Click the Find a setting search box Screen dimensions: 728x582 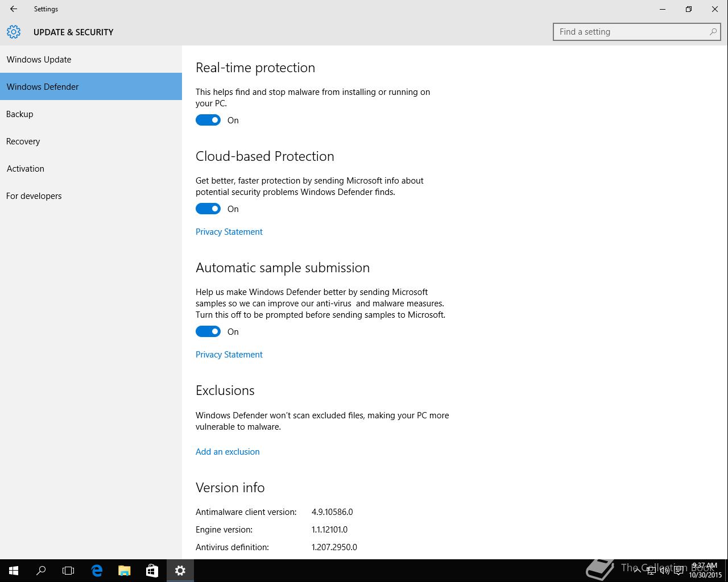tap(637, 32)
